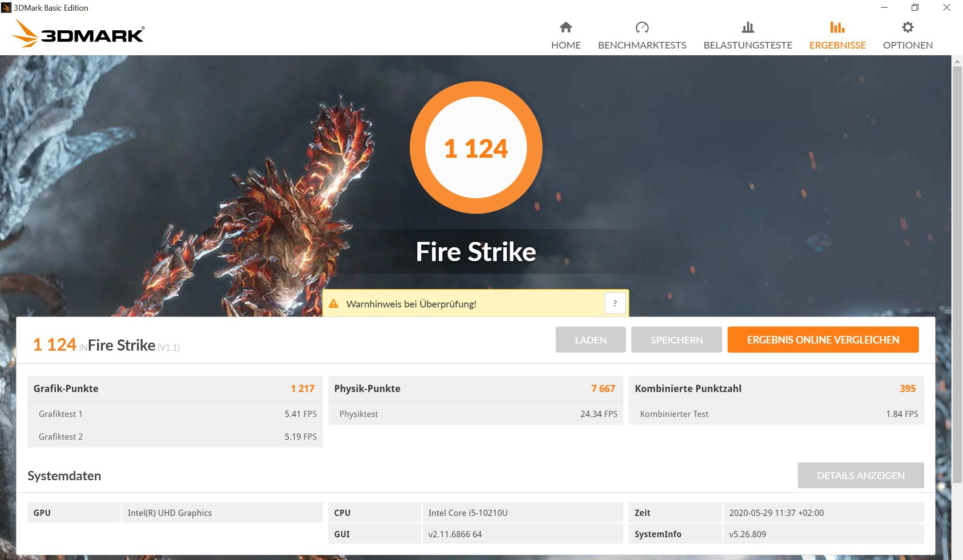Screen dimensions: 963x560
Task: Click the 3DMark logo
Action: [78, 33]
